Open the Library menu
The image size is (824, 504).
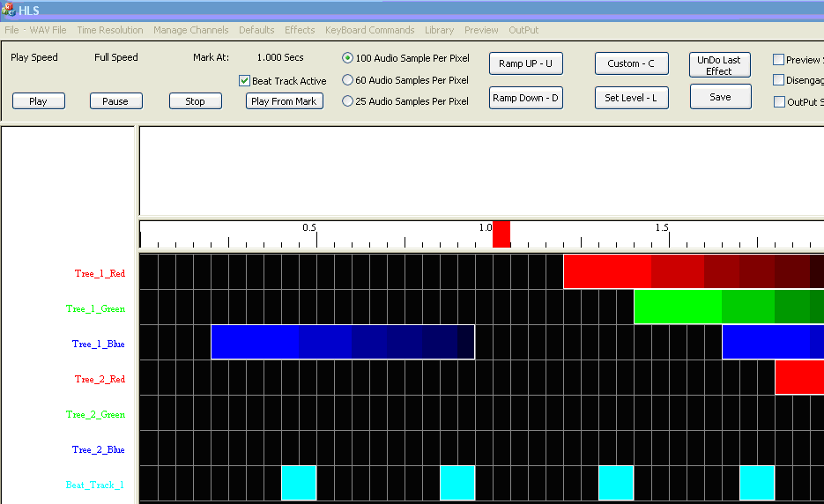(440, 30)
